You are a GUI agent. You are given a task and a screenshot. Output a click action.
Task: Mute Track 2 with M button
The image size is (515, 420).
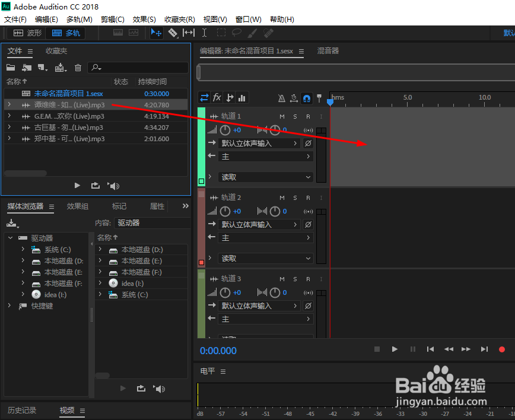click(x=282, y=198)
